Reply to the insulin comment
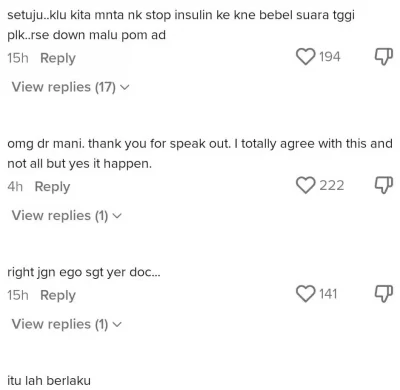Screen dimensions: 400x390 [x=58, y=58]
